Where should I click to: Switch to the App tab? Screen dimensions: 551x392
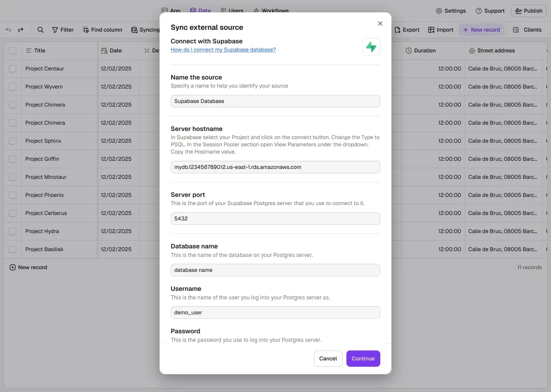point(171,10)
